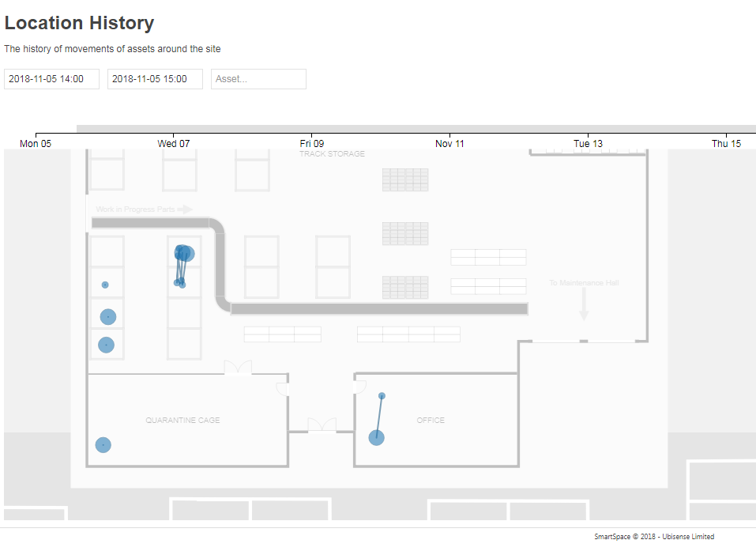The width and height of the screenshot is (756, 555).
Task: Click the large asset marker in Office
Action: [x=377, y=438]
